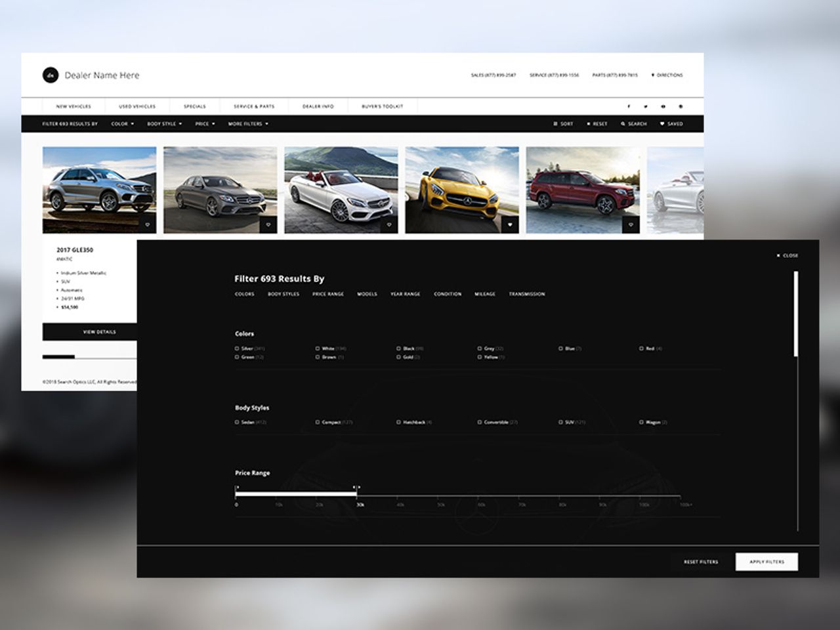Expand the More Filters dropdown
This screenshot has width=840, height=630.
248,124
